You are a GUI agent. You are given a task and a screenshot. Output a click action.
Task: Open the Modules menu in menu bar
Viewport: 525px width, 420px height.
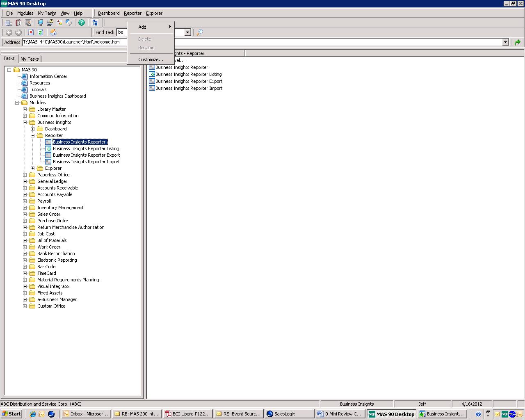point(25,13)
